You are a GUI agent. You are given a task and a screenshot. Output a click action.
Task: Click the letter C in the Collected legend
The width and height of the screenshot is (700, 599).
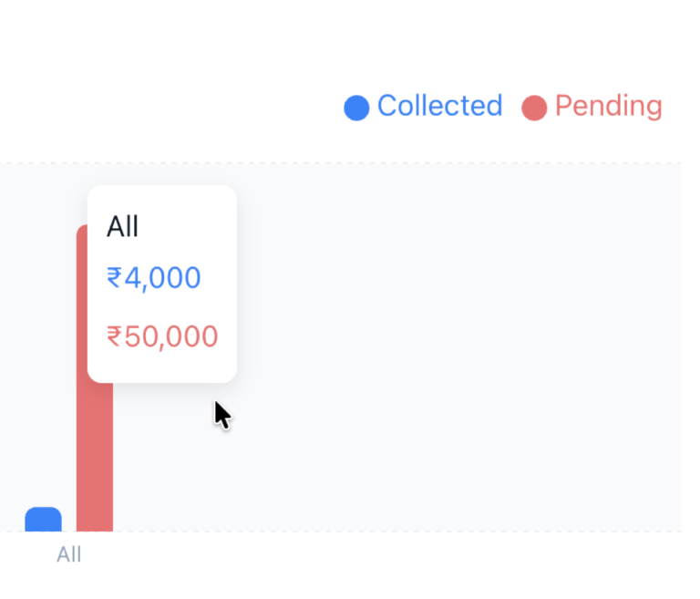(x=386, y=106)
